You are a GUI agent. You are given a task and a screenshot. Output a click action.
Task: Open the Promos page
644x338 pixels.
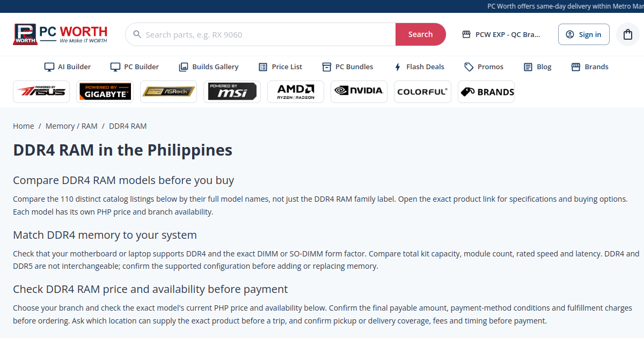484,67
